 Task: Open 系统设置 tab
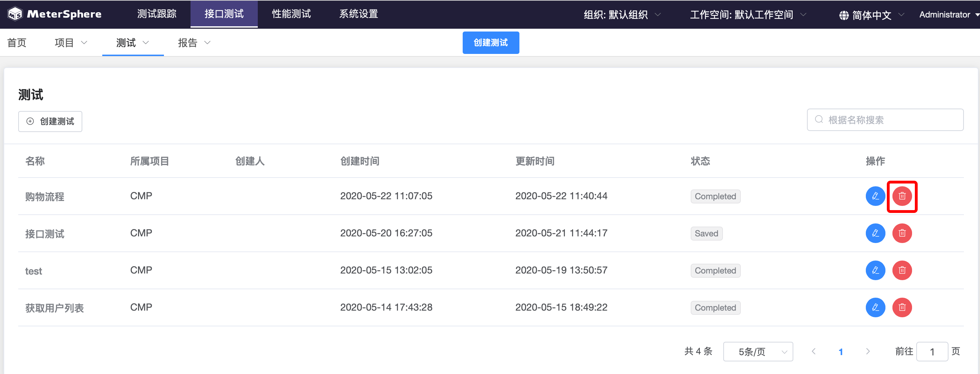point(358,14)
